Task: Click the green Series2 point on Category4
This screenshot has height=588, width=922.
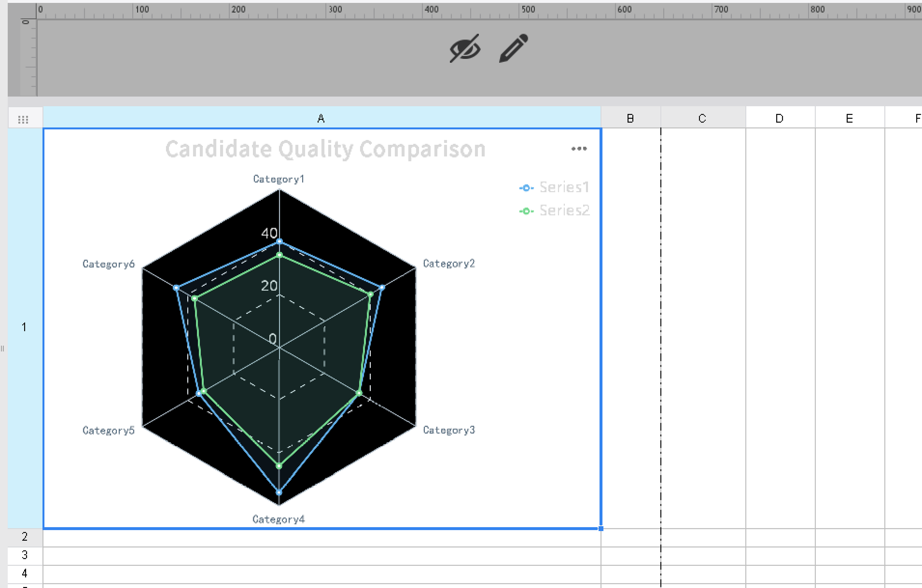Action: tap(279, 466)
